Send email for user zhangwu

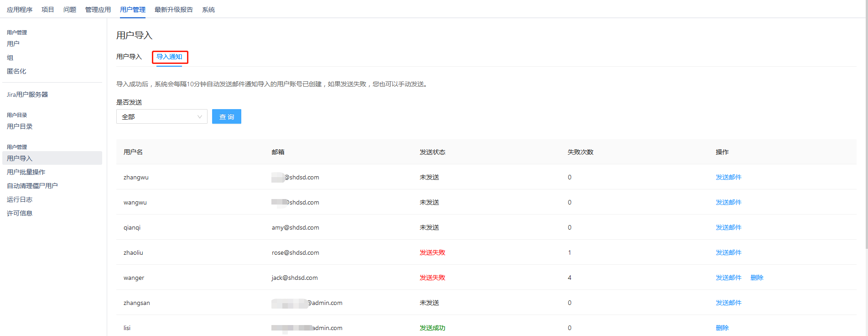(728, 177)
